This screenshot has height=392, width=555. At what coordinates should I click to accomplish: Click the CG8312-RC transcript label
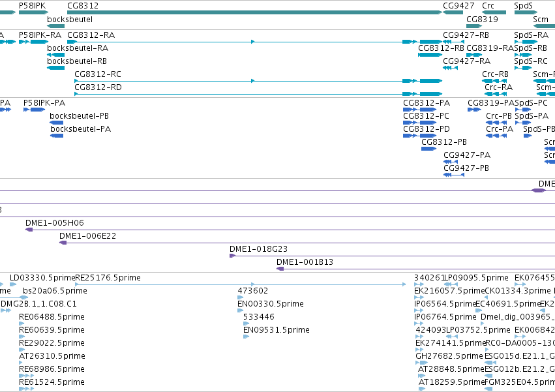[98, 74]
